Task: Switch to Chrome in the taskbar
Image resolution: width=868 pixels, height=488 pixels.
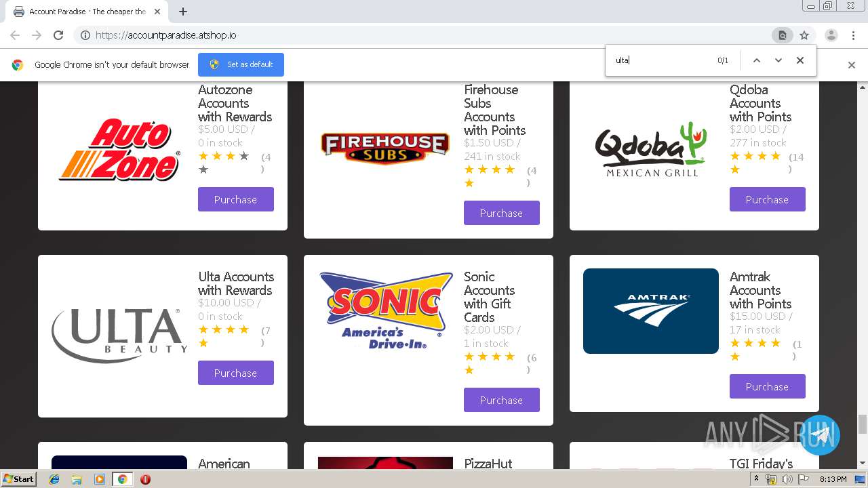Action: click(123, 479)
